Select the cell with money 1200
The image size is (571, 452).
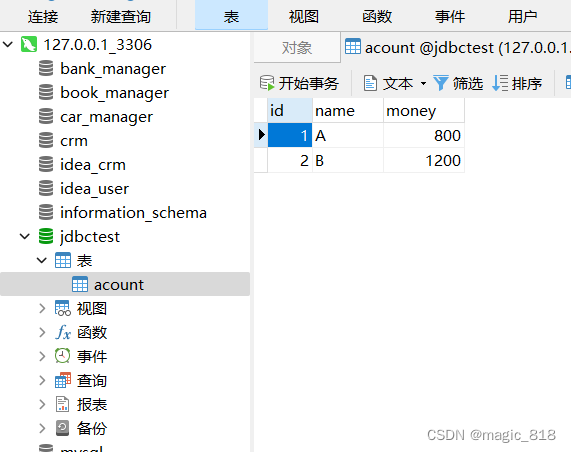click(424, 160)
